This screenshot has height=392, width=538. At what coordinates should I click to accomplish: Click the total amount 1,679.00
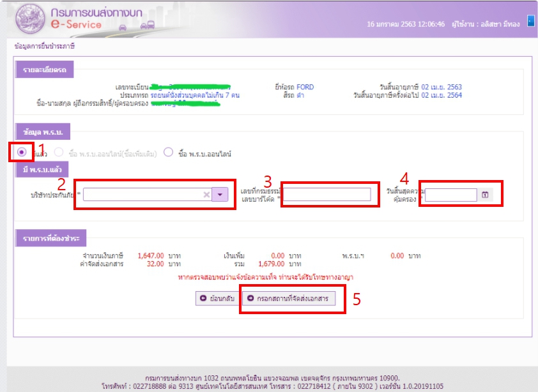pyautogui.click(x=272, y=264)
